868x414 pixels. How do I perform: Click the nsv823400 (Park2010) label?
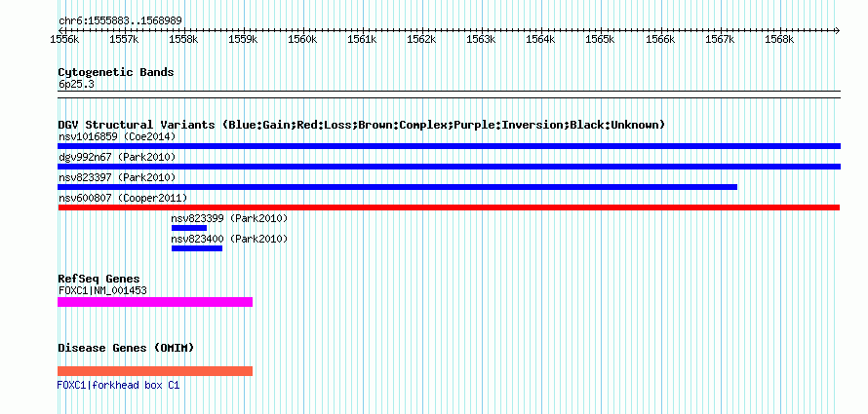(x=229, y=239)
